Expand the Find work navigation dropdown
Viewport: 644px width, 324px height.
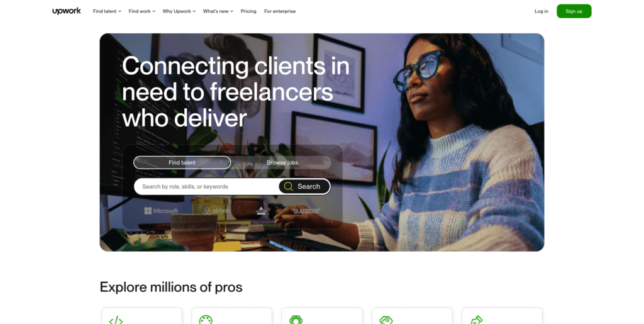click(x=142, y=11)
